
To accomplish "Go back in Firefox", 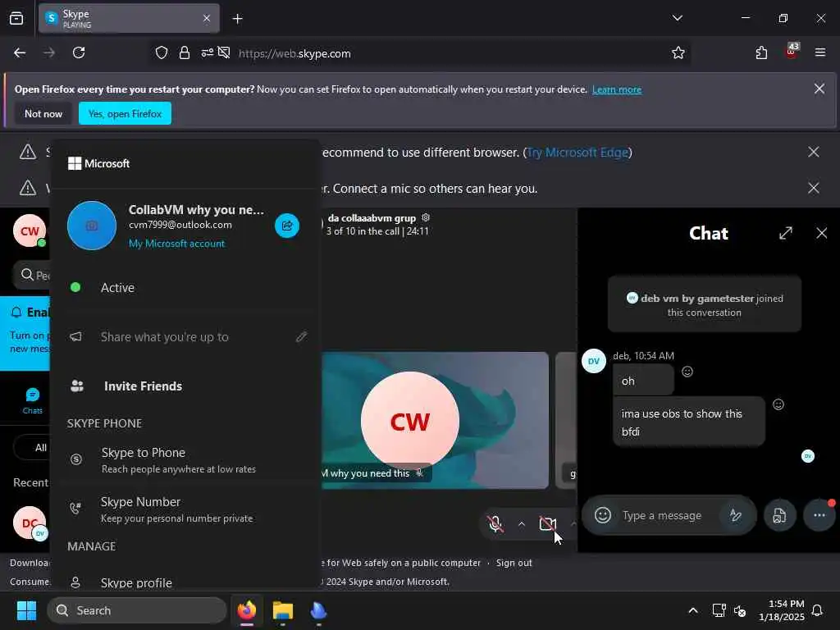I will click(x=20, y=52).
